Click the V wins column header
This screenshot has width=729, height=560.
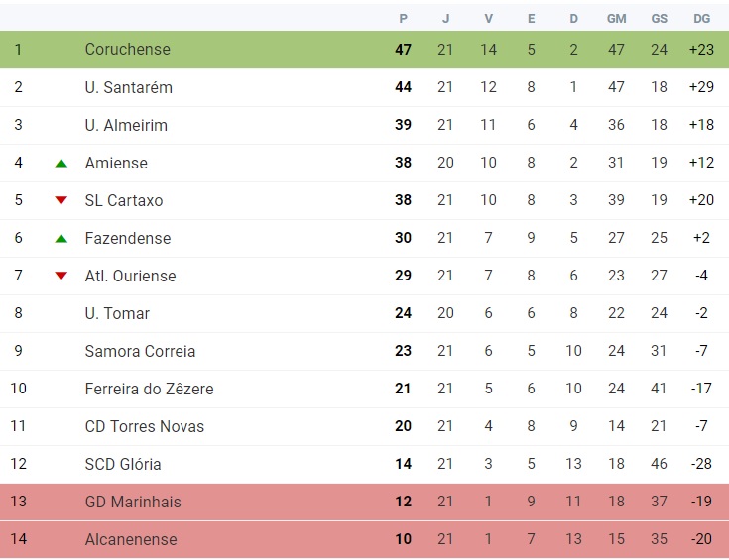[488, 18]
